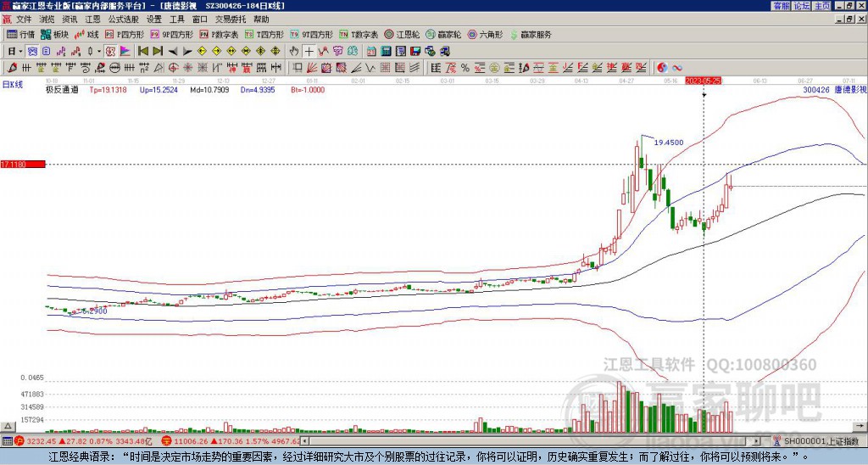This screenshot has width=868, height=465.
Task: Click the 论坛 forum button
Action: (801, 6)
